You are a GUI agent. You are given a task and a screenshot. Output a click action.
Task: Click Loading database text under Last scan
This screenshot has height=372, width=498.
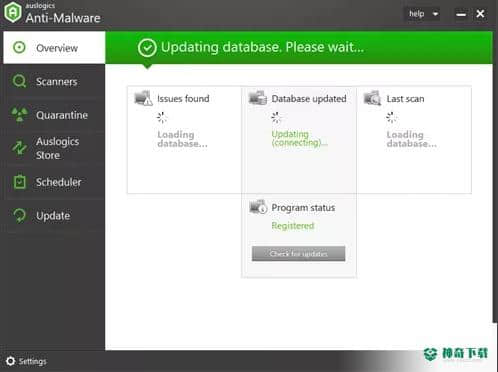tap(412, 139)
